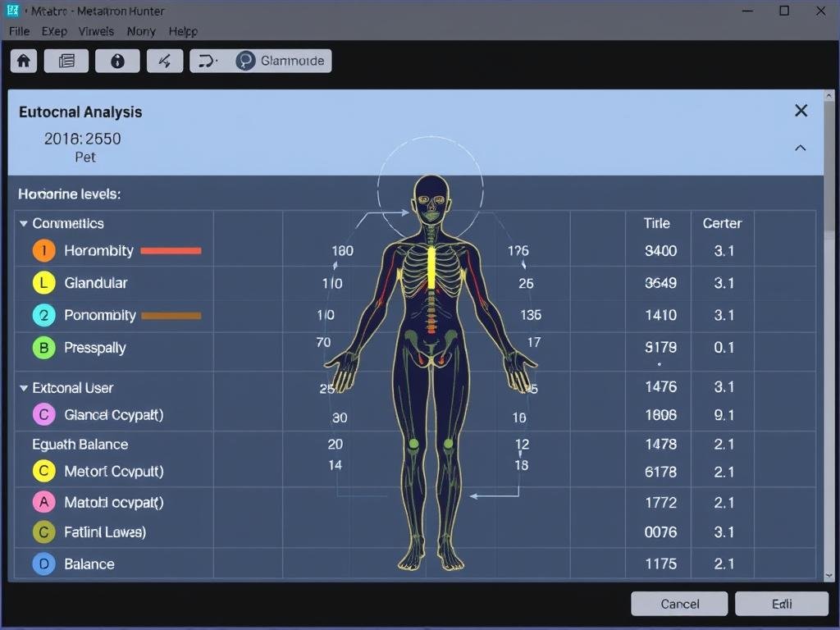Collapse the Conmettics tree group

pos(24,223)
